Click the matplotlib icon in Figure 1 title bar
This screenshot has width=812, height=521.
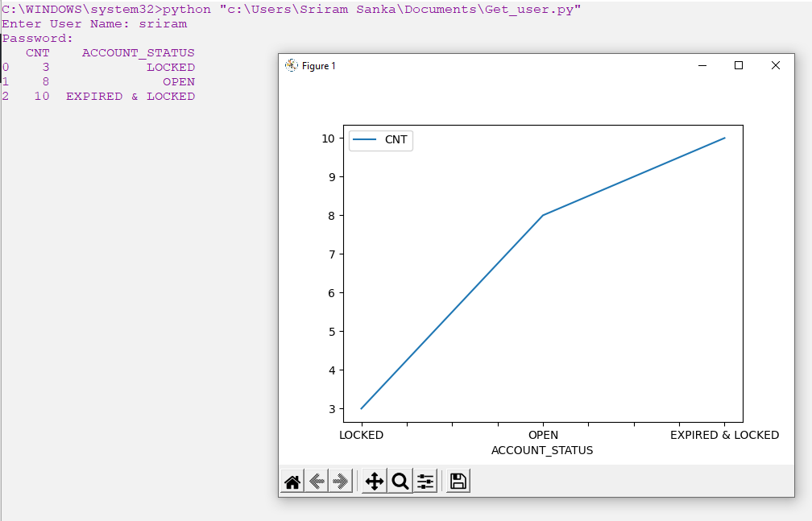click(292, 65)
